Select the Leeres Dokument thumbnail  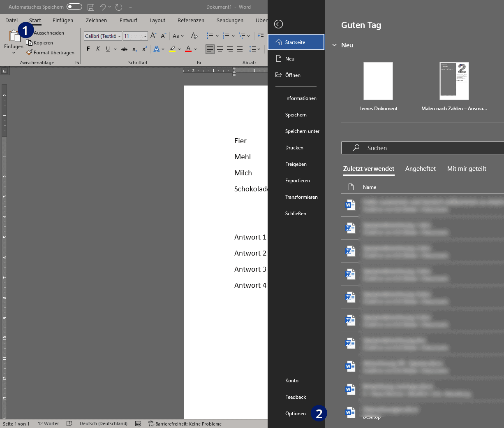[x=378, y=81]
